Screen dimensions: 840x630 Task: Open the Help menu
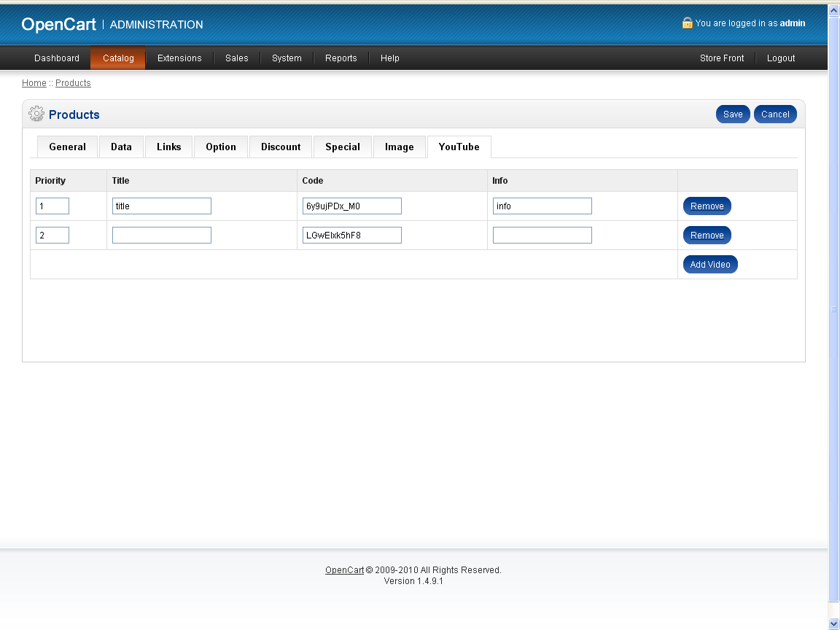click(x=390, y=58)
